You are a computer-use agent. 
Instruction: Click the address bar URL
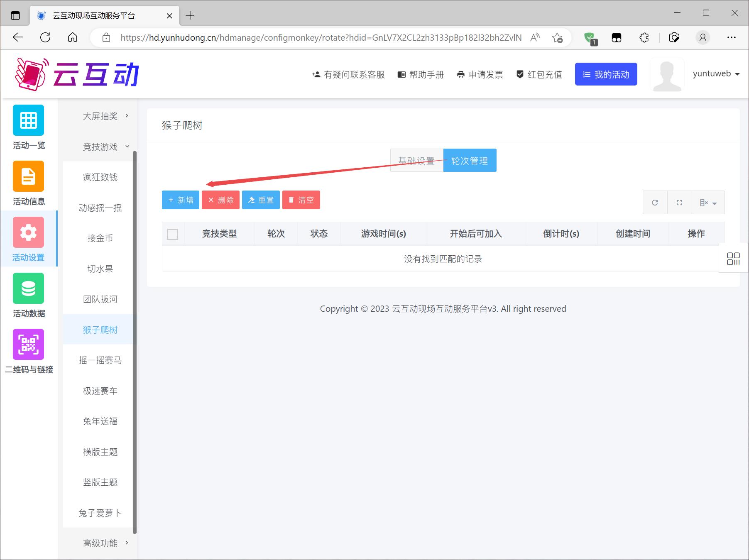[x=321, y=38]
